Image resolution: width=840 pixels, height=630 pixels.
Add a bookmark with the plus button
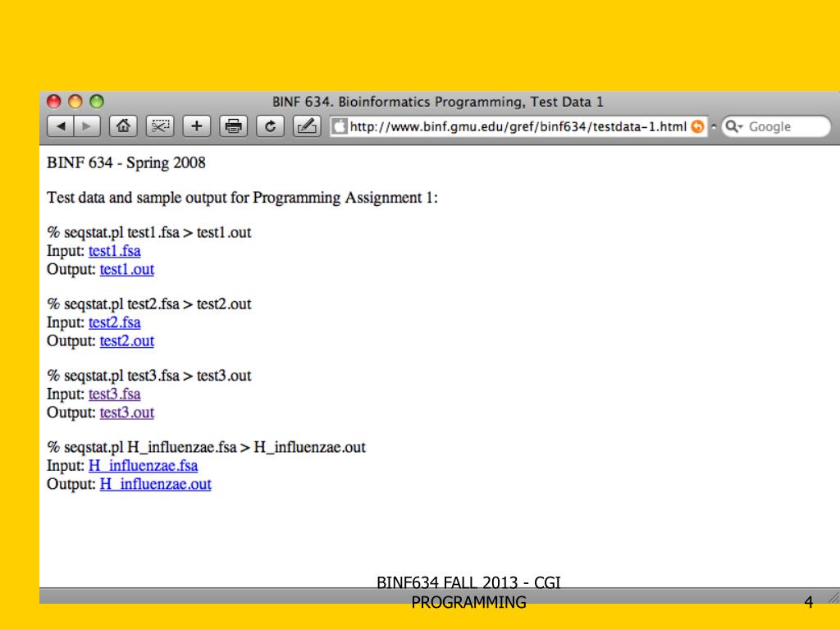[197, 126]
